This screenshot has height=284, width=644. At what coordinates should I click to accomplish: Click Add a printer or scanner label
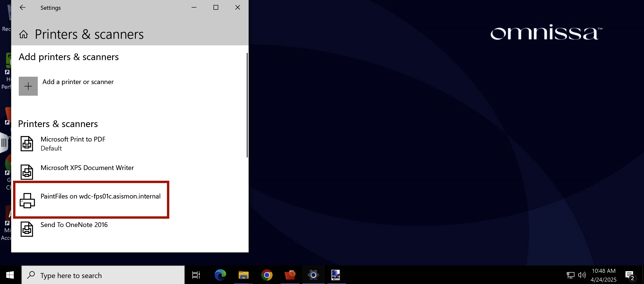point(78,82)
